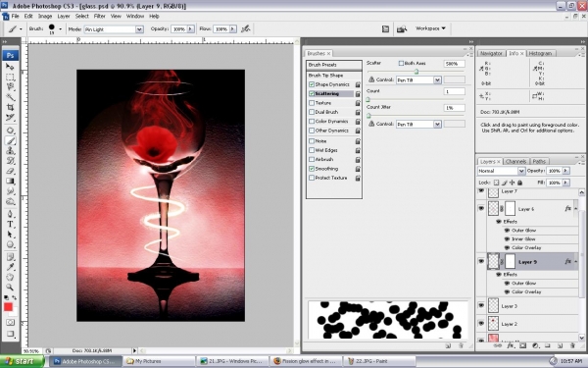
Task: Open the Filter menu
Action: point(99,16)
